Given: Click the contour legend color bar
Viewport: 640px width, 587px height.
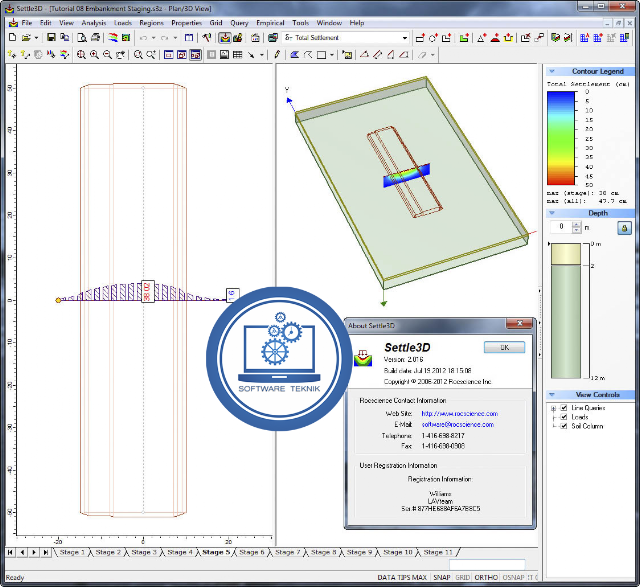Looking at the screenshot, I should coord(561,138).
